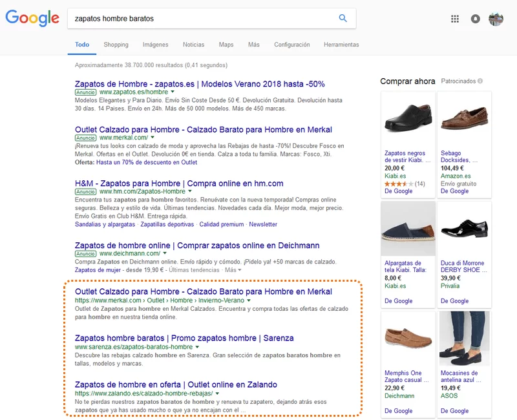This screenshot has height=420, width=517.
Task: Switch to the Noticias tab
Action: point(193,45)
